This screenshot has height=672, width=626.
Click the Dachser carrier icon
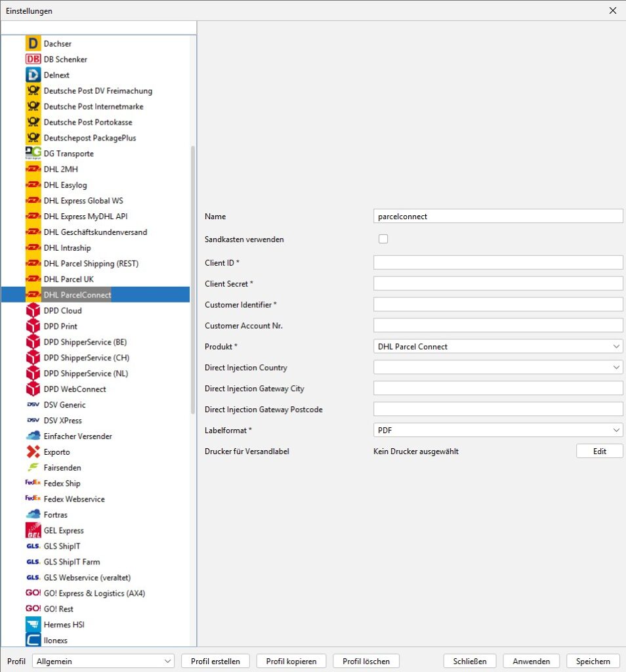pyautogui.click(x=33, y=44)
